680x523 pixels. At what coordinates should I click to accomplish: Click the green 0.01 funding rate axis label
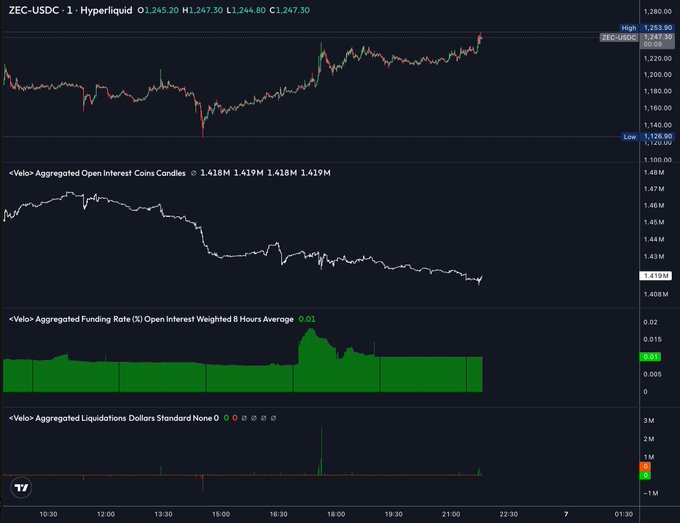(650, 357)
